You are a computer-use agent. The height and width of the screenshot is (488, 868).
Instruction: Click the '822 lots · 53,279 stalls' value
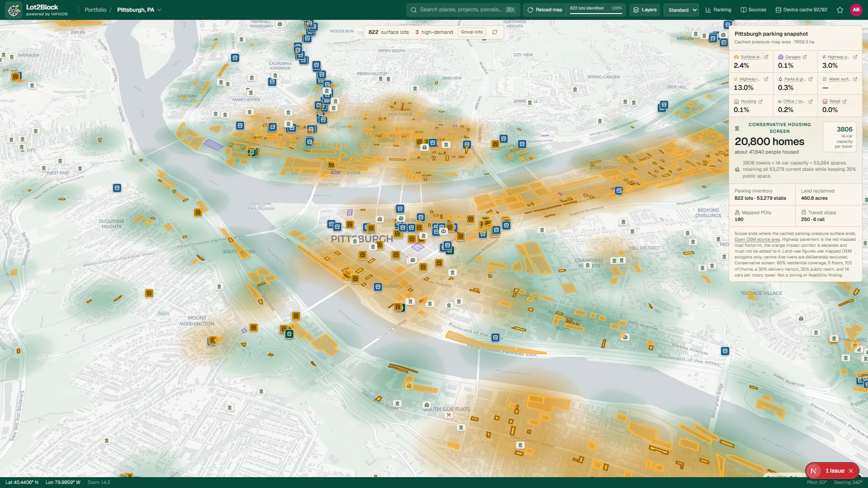[760, 198]
